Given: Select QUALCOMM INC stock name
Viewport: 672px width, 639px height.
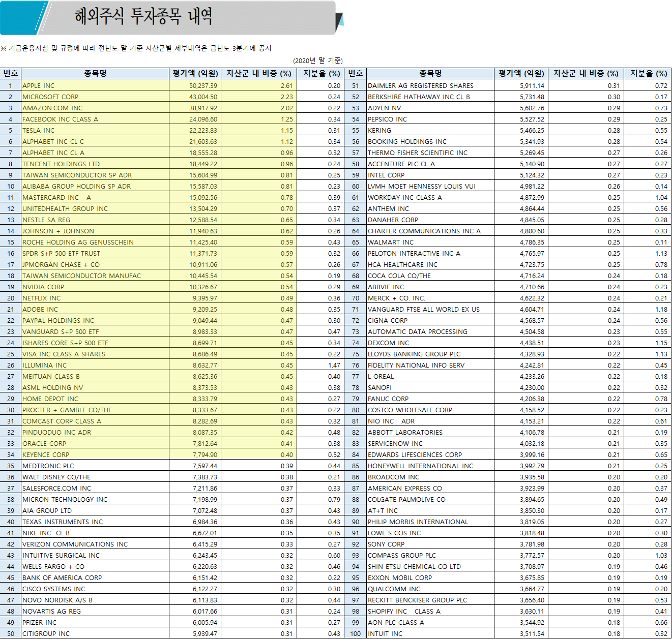Looking at the screenshot, I should [430, 589].
